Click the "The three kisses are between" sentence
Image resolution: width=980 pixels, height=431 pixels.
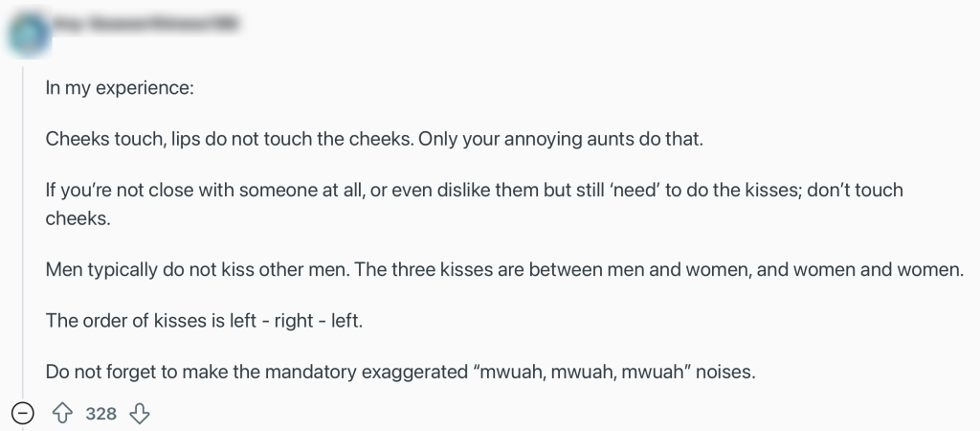point(660,269)
